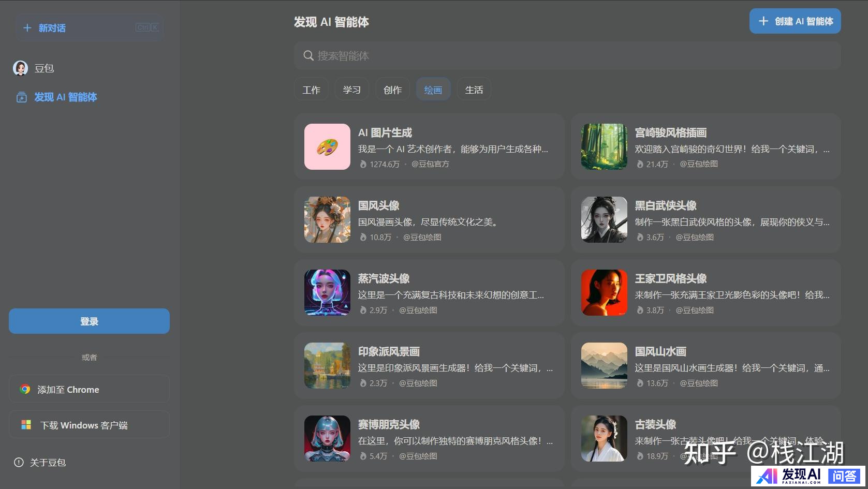Open the 国风山水画 thumbnail
The height and width of the screenshot is (489, 868).
604,365
